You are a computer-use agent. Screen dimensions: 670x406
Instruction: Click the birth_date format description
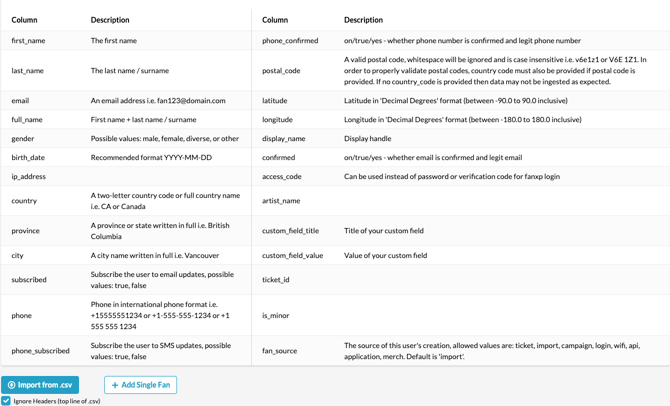151,158
